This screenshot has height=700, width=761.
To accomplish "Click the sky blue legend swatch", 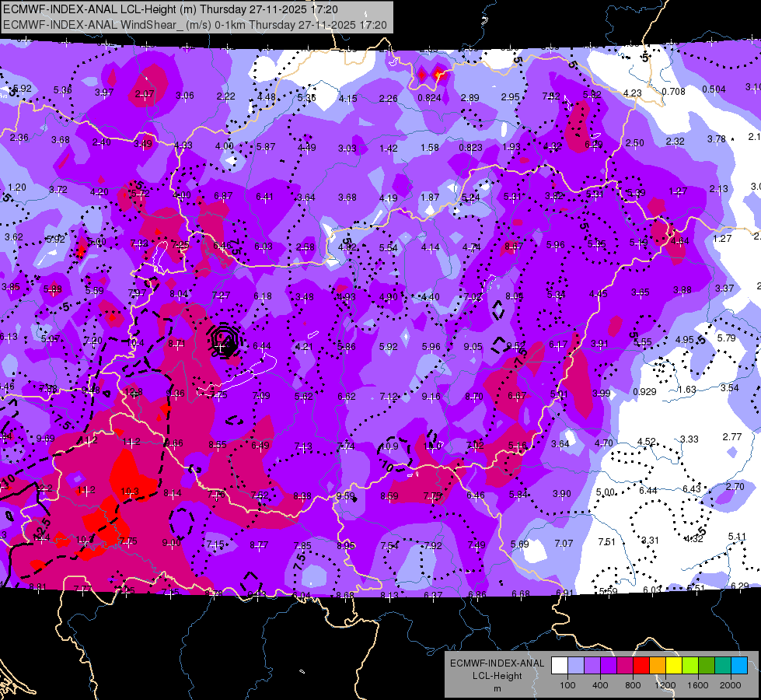I will (x=739, y=666).
